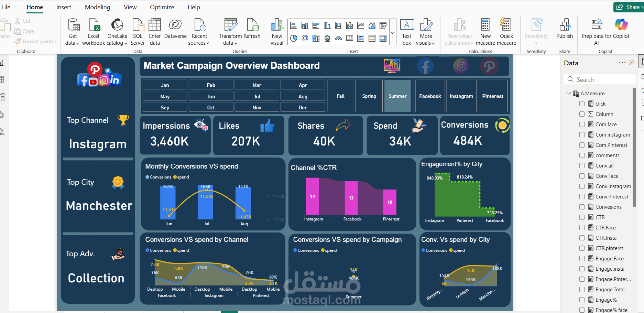This screenshot has width=644, height=313.
Task: Insert a card visual with 123 icon
Action: (350, 38)
